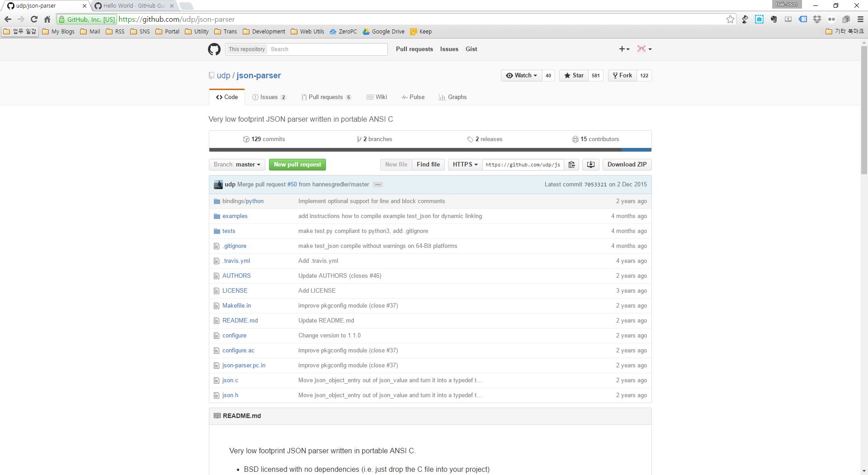This screenshot has width=868, height=475.
Task: Open the .gitignore file
Action: 234,246
